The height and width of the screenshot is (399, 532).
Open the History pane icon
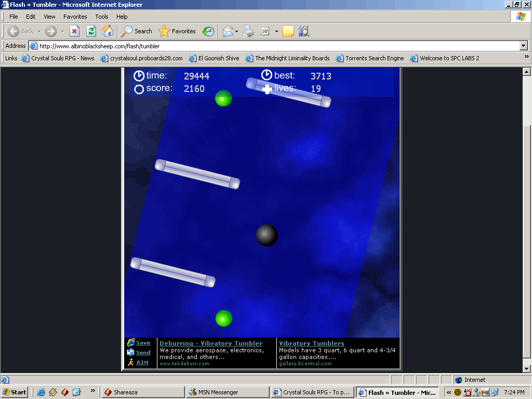click(x=208, y=31)
